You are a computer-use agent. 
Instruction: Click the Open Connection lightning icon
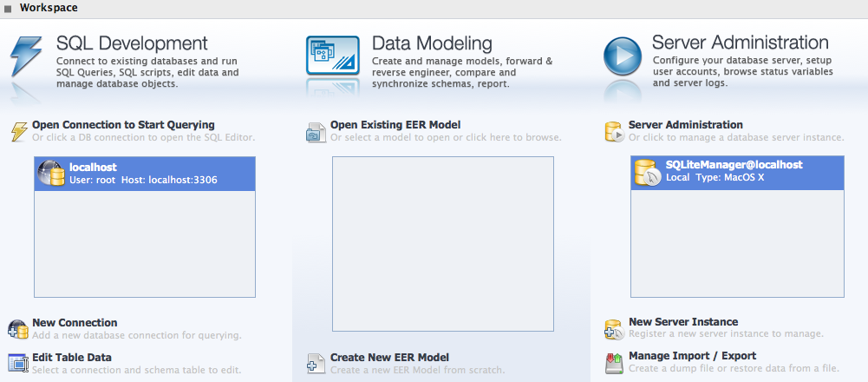point(19,132)
